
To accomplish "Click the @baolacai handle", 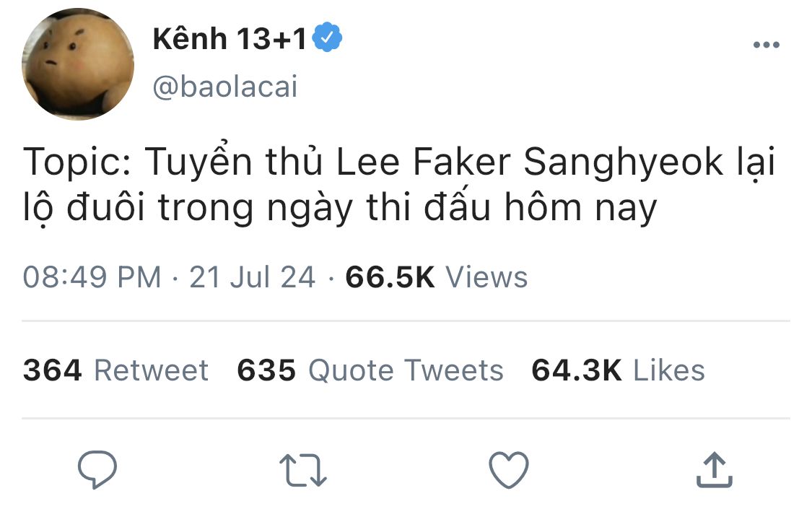I will coord(225,86).
